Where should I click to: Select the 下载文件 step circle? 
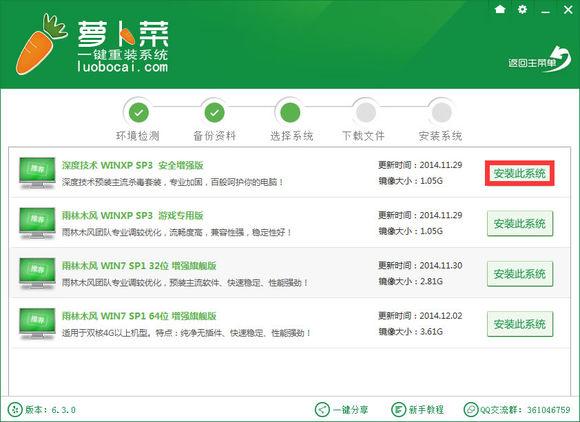pos(366,112)
